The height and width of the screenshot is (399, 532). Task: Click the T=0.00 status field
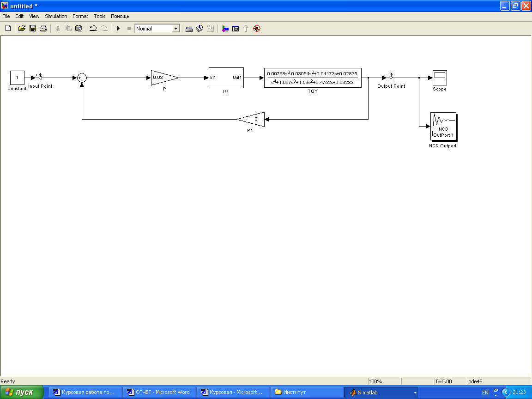(x=450, y=381)
